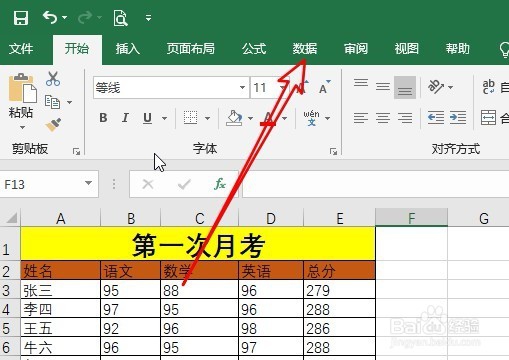Select the cell containing 张三
This screenshot has width=509, height=360.
pyautogui.click(x=60, y=289)
